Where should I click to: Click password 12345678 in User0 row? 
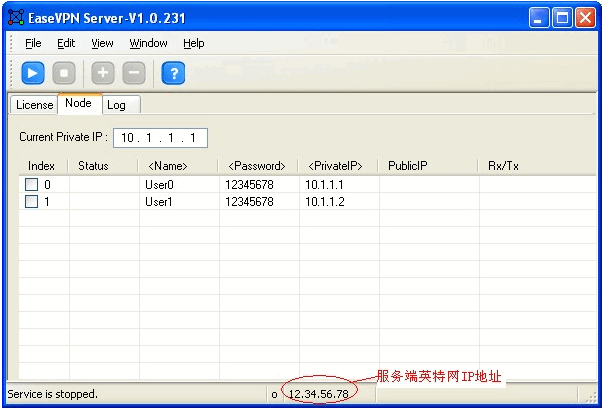coord(249,185)
